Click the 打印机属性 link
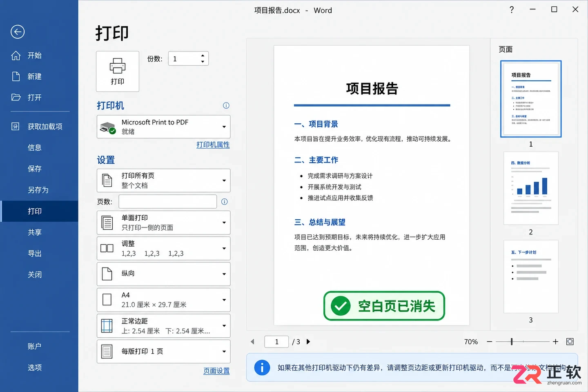This screenshot has width=588, height=392. [213, 145]
